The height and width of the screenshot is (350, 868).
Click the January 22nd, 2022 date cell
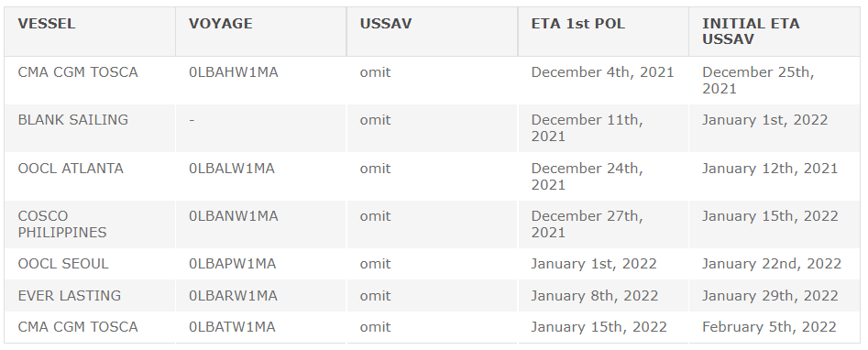pyautogui.click(x=775, y=264)
